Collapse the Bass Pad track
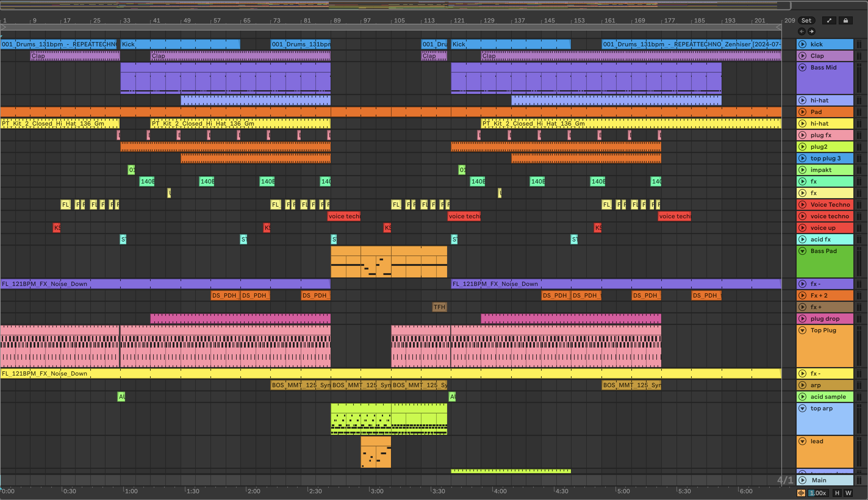 click(x=802, y=251)
